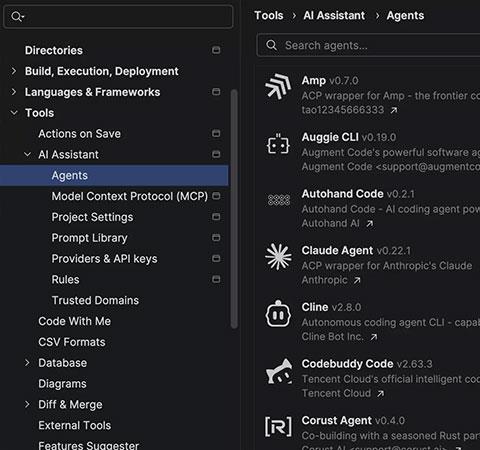The image size is (480, 450).
Task: Expand the Languages & Frameworks section
Action: pos(14,92)
